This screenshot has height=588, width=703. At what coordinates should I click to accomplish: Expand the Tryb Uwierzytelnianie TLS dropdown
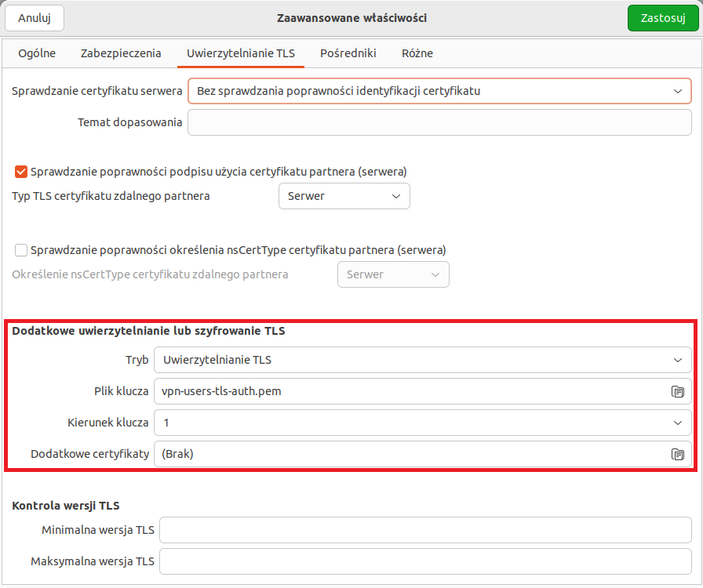point(423,360)
